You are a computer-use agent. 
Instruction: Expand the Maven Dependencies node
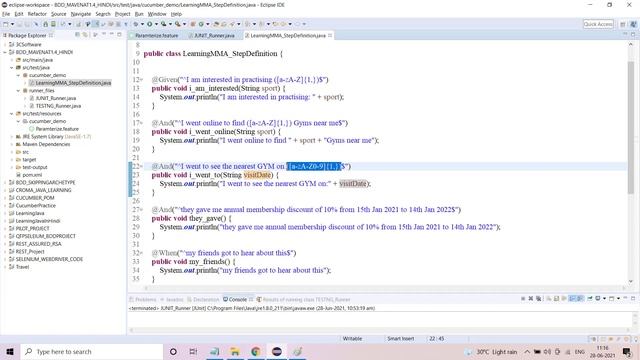click(x=11, y=144)
